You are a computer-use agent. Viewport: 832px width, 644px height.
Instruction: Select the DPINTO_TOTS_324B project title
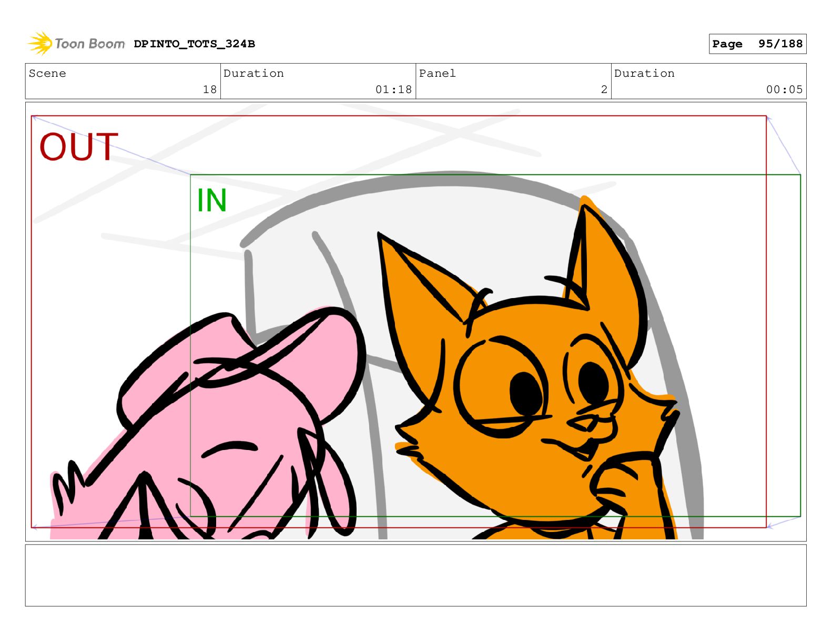tap(194, 44)
